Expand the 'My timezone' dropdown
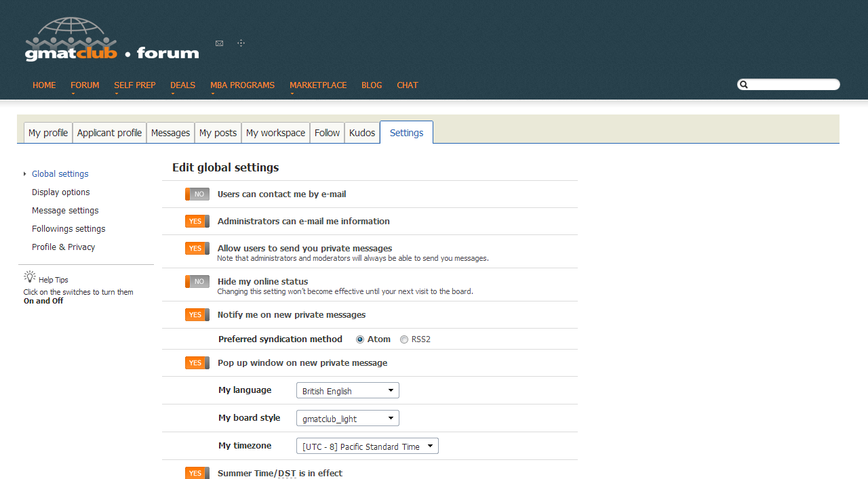 point(367,446)
